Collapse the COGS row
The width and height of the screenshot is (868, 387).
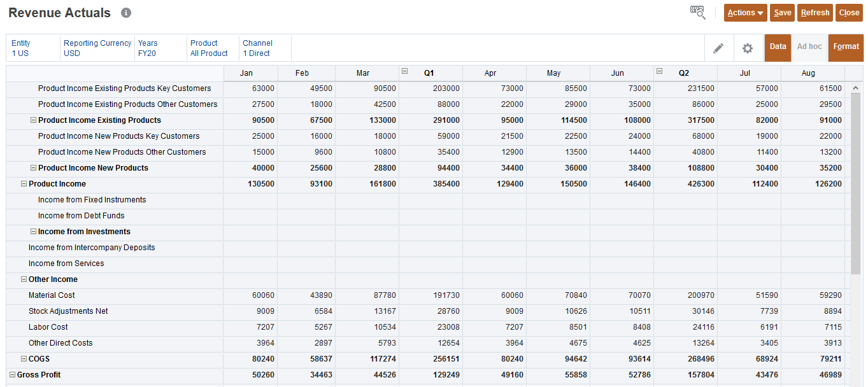coord(24,359)
